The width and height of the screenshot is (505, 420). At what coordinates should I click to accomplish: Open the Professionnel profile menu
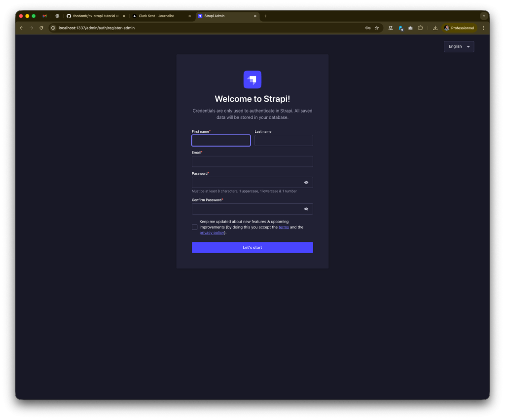459,28
